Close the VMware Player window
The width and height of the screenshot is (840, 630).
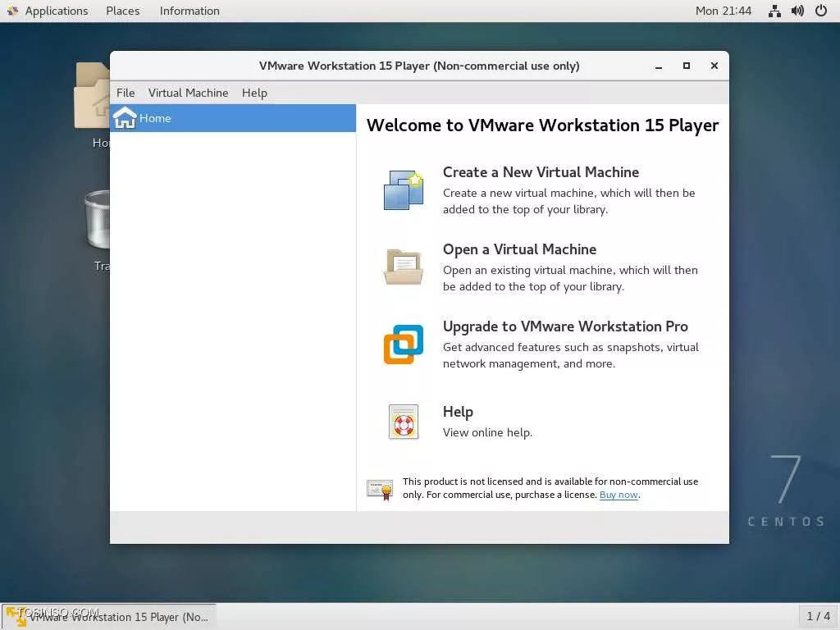tap(714, 66)
